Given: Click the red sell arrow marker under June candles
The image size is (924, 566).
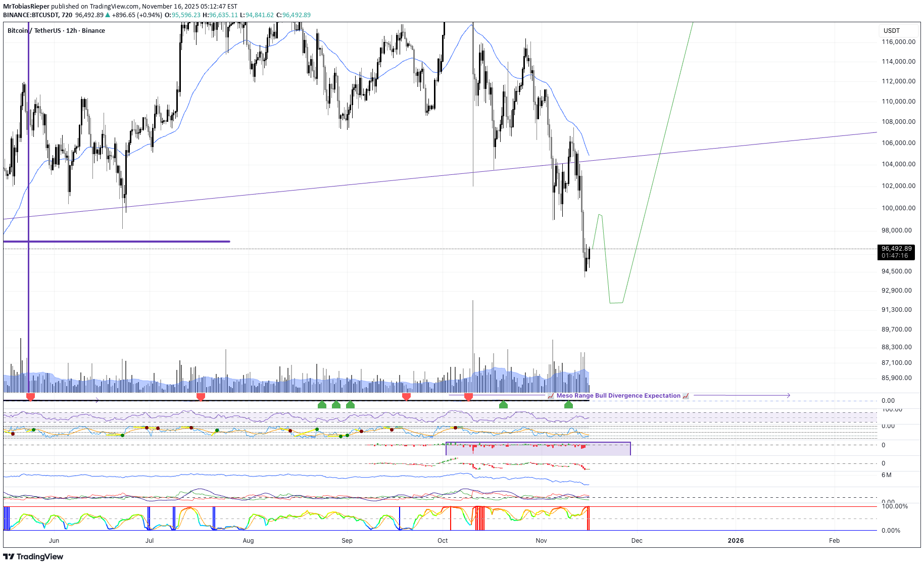Looking at the screenshot, I should tap(30, 397).
